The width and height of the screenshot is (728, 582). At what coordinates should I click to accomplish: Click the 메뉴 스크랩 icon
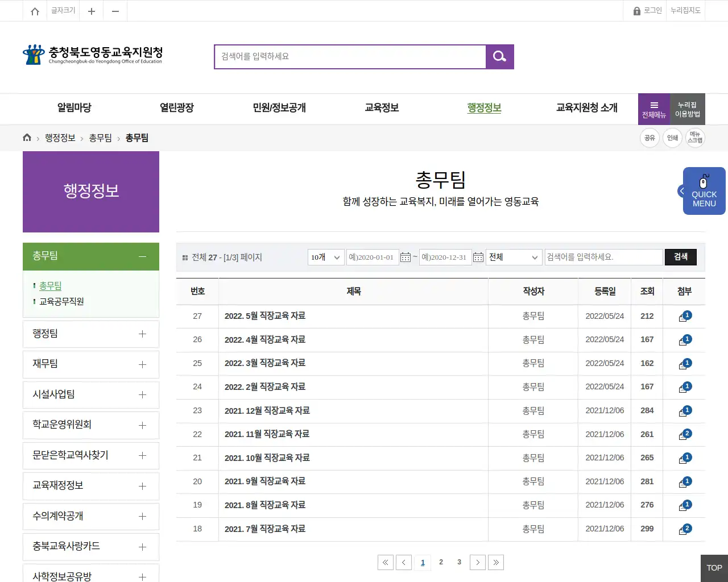tap(695, 138)
